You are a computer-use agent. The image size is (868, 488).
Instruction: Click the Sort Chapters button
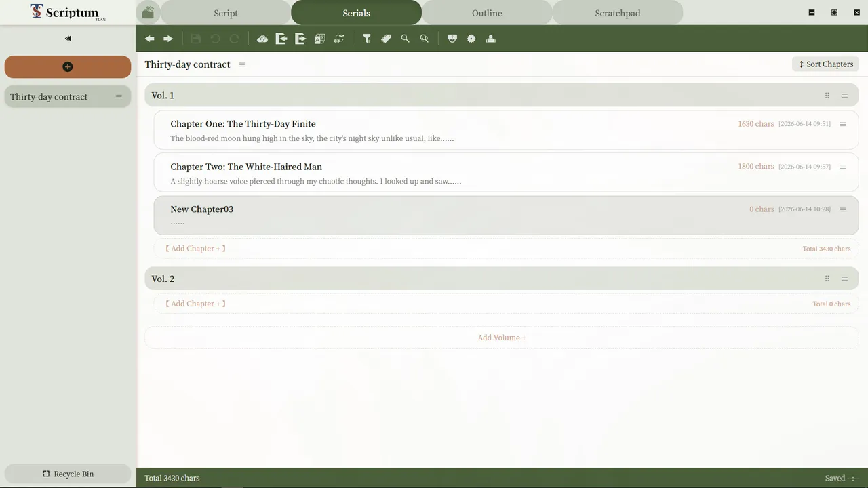coord(825,64)
